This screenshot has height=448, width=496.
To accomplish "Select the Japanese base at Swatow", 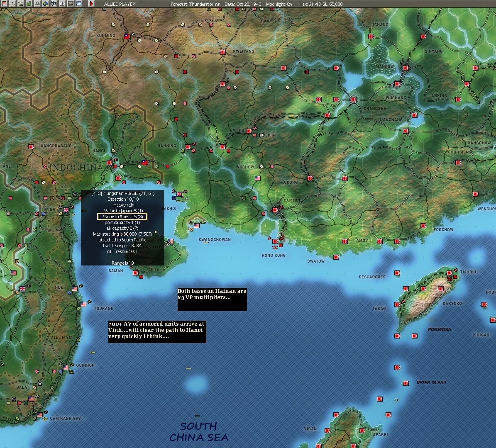I will (x=336, y=257).
